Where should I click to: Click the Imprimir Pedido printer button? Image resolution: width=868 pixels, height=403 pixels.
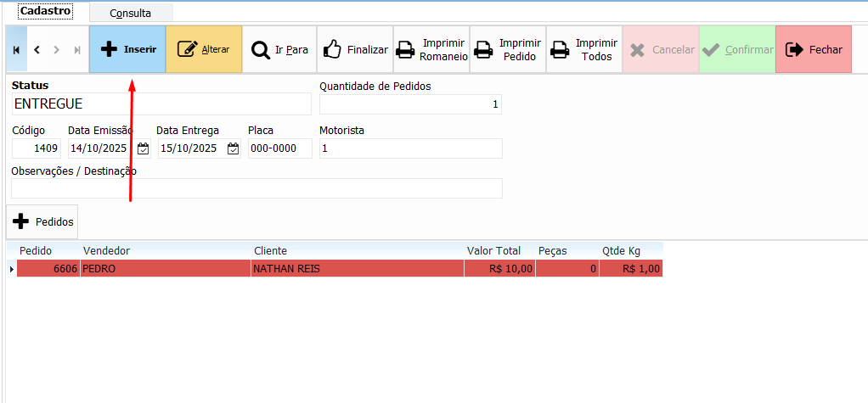click(507, 49)
